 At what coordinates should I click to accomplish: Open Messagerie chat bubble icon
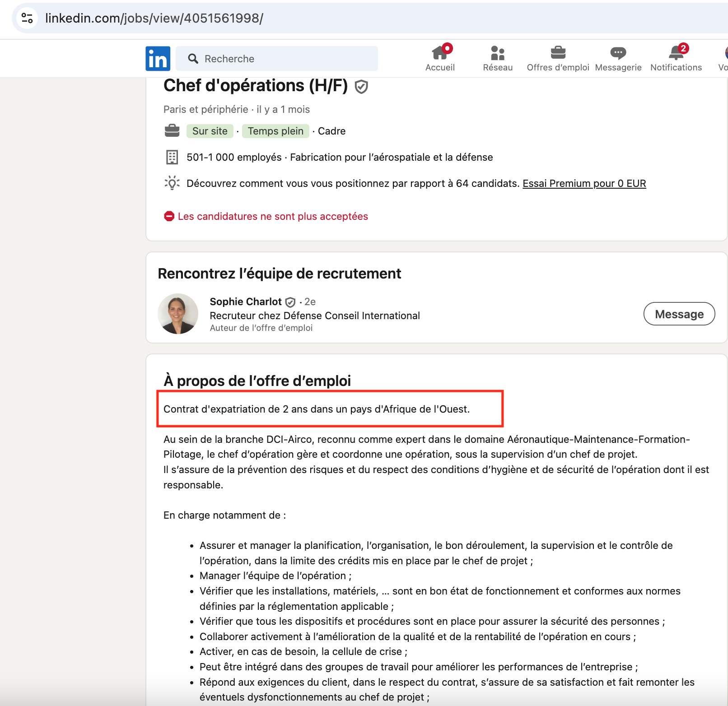[618, 53]
